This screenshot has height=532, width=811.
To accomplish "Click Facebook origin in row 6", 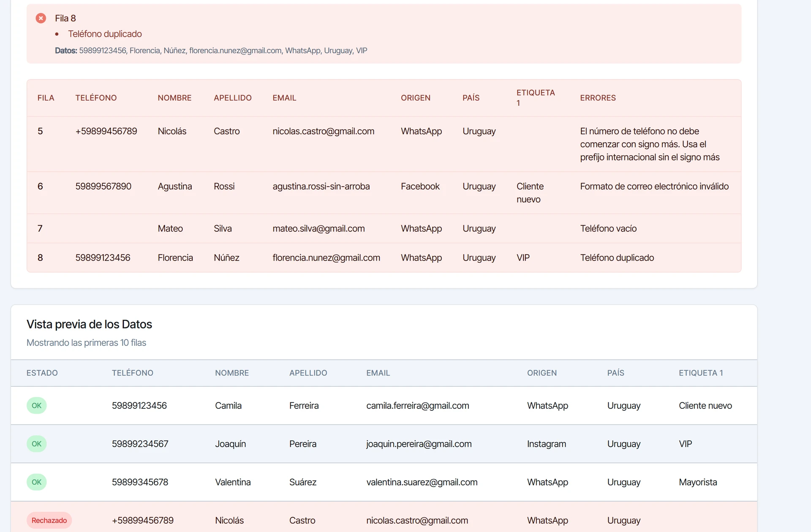I will pyautogui.click(x=420, y=187).
